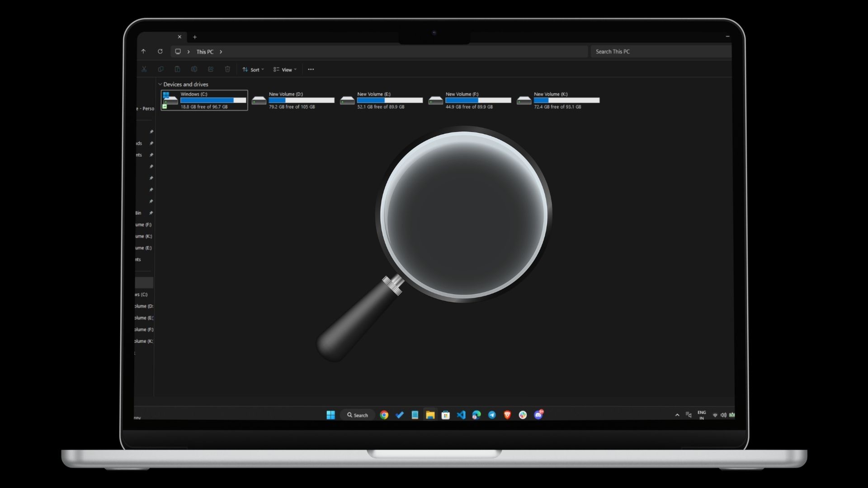Open Telegram from the taskbar
The image size is (868, 488).
point(492,415)
